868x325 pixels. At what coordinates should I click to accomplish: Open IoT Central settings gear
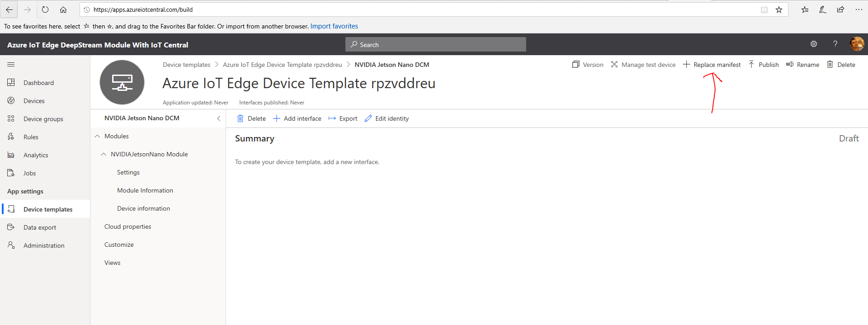click(814, 44)
